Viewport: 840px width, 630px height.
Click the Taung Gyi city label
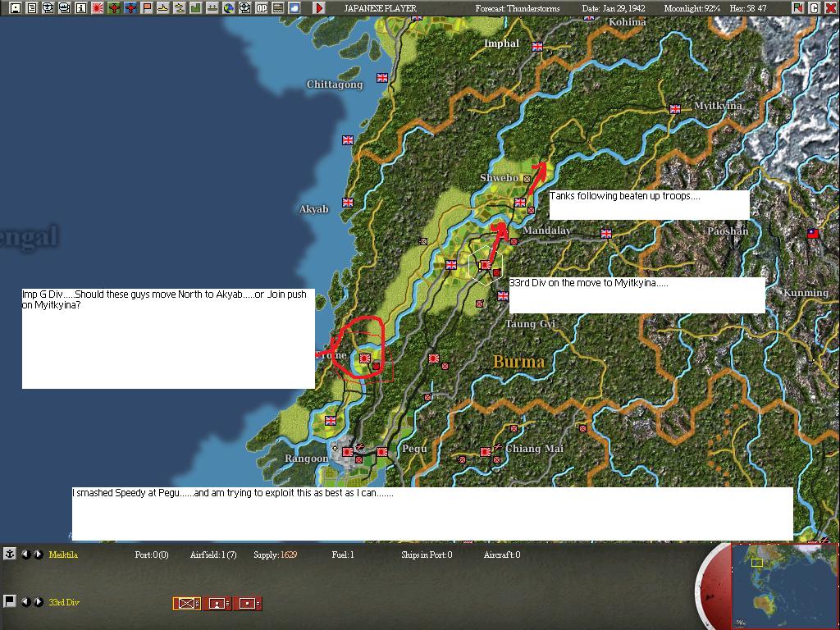[531, 324]
